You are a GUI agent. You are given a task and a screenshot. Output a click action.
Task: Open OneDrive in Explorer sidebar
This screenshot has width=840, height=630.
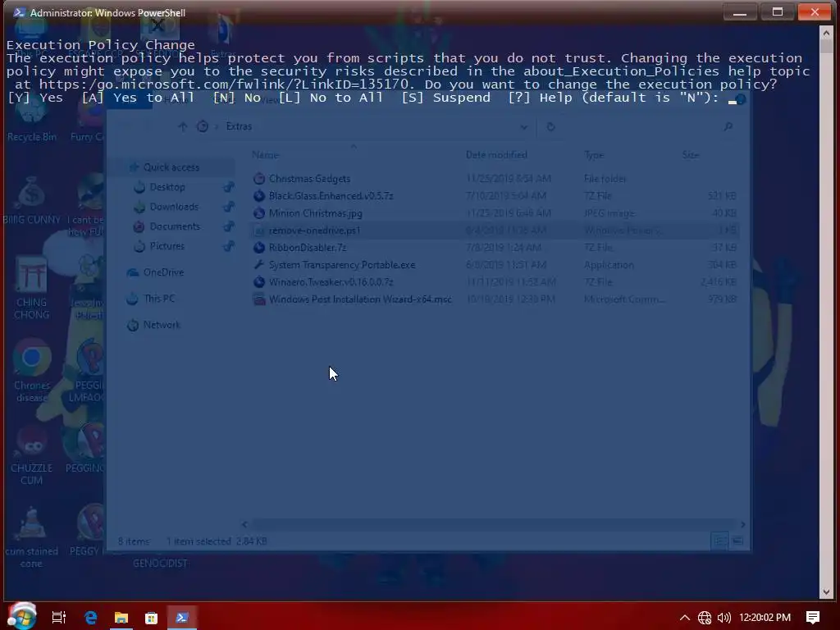pyautogui.click(x=163, y=272)
